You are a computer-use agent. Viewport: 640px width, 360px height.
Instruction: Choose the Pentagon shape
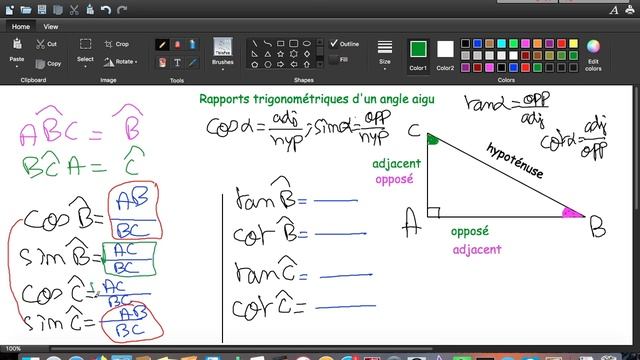pos(255,64)
